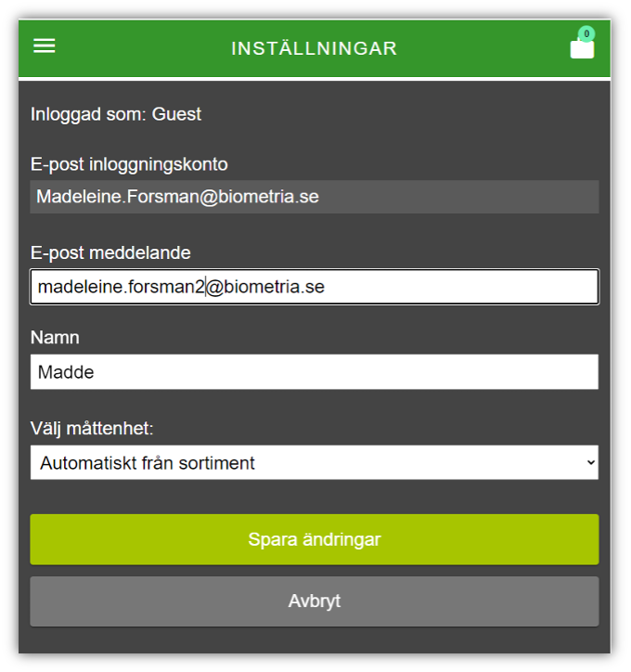The width and height of the screenshot is (631, 672).
Task: Focus the E-post meddelande email input
Action: click(315, 287)
